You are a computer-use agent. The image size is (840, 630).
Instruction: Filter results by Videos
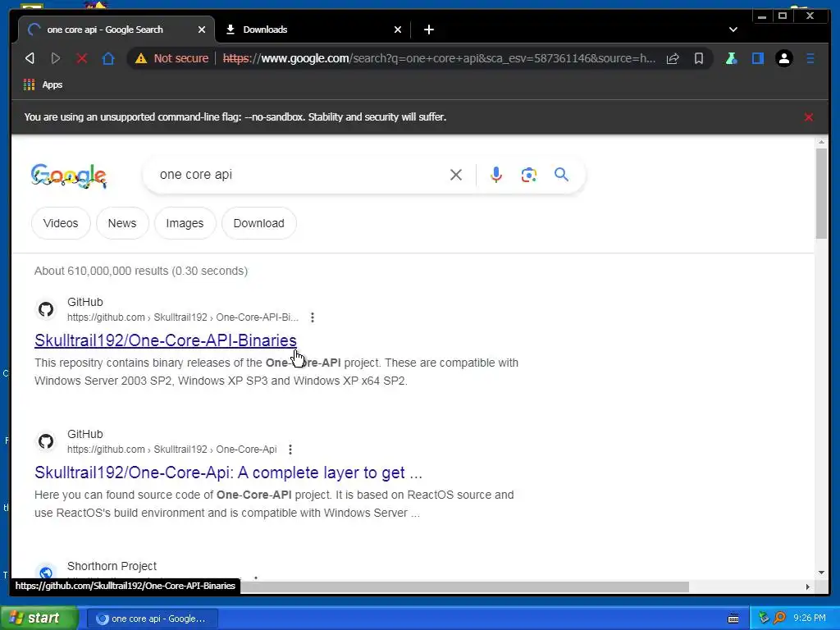point(61,223)
